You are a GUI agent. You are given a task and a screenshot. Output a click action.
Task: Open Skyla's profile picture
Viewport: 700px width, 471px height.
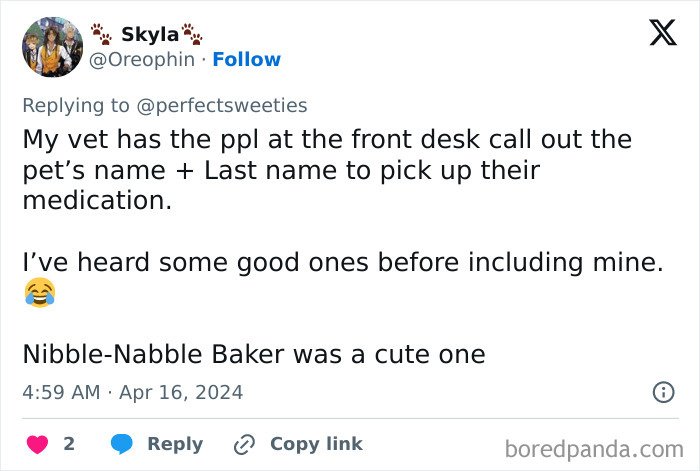pyautogui.click(x=52, y=47)
